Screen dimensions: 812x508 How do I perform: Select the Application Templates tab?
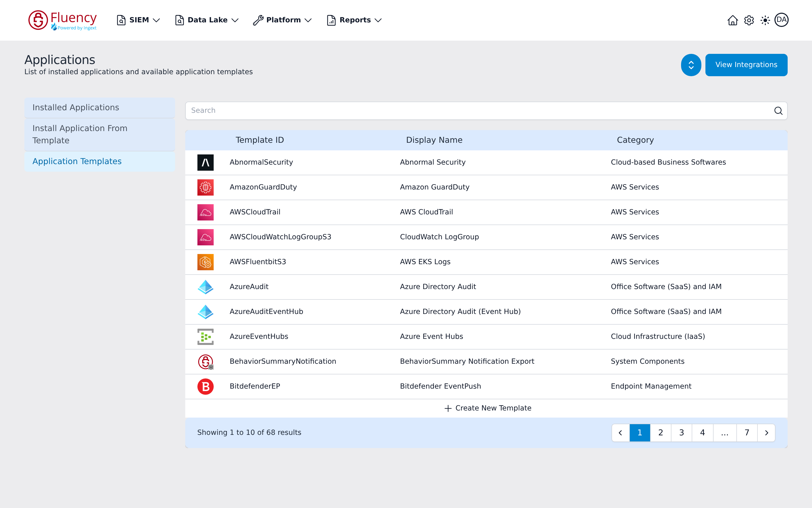pos(100,162)
